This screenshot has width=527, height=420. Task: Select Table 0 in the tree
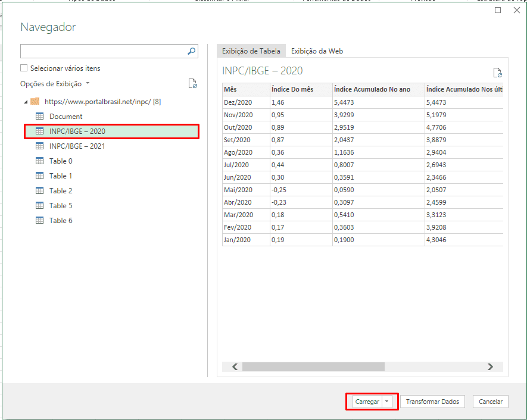[x=61, y=161]
